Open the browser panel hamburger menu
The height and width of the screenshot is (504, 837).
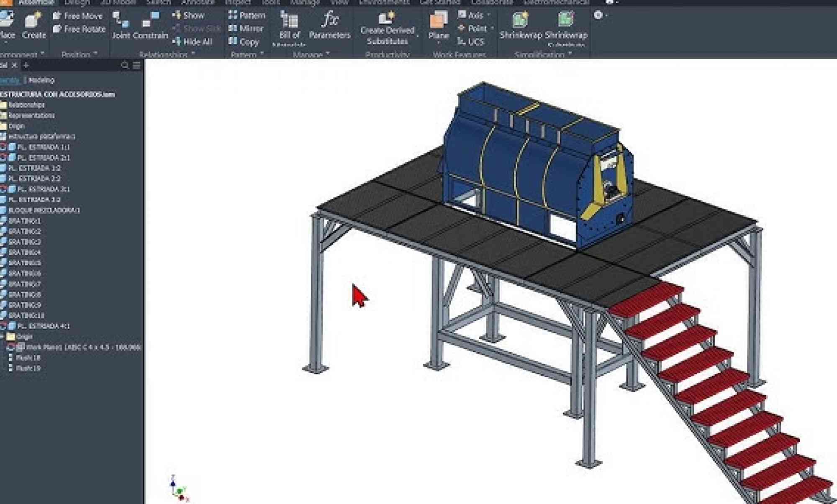pyautogui.click(x=136, y=65)
